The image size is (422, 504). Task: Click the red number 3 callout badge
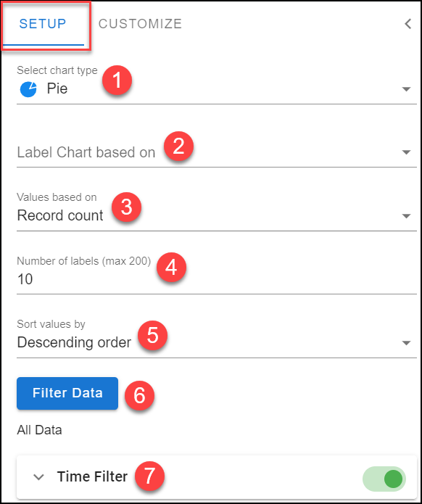127,207
